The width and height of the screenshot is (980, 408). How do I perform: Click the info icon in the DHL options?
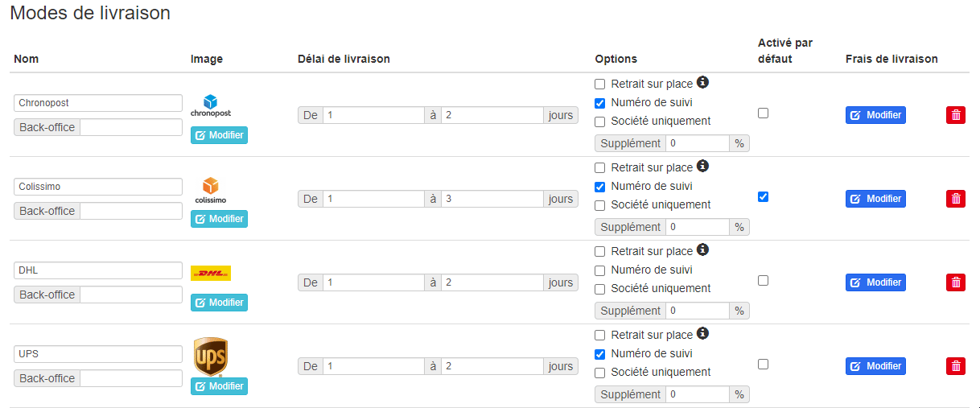pos(702,250)
